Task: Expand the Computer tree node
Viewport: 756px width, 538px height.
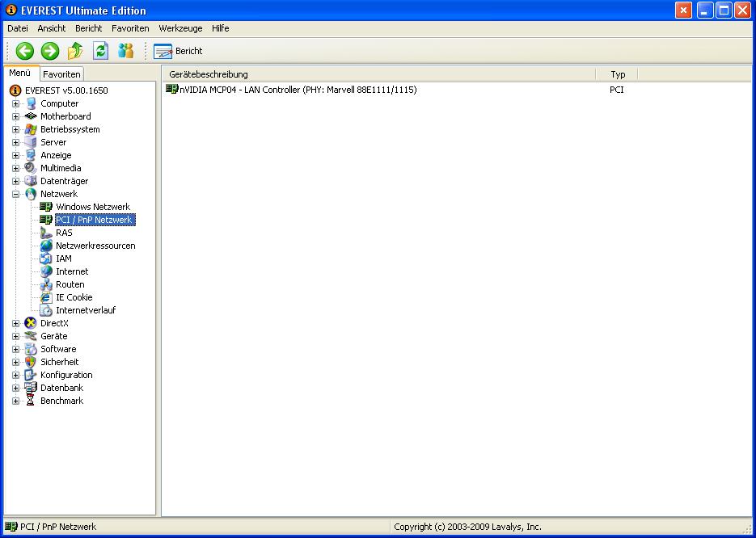Action: click(x=16, y=103)
